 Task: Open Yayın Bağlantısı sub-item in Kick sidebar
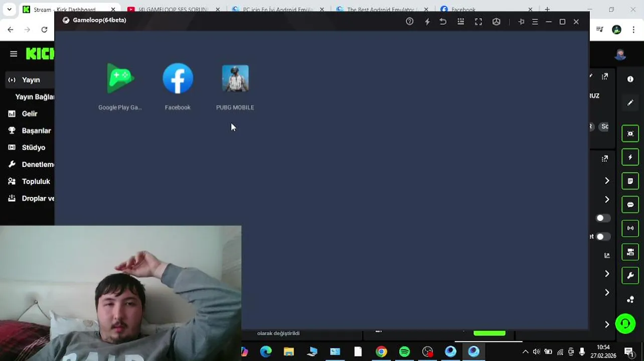pyautogui.click(x=34, y=97)
